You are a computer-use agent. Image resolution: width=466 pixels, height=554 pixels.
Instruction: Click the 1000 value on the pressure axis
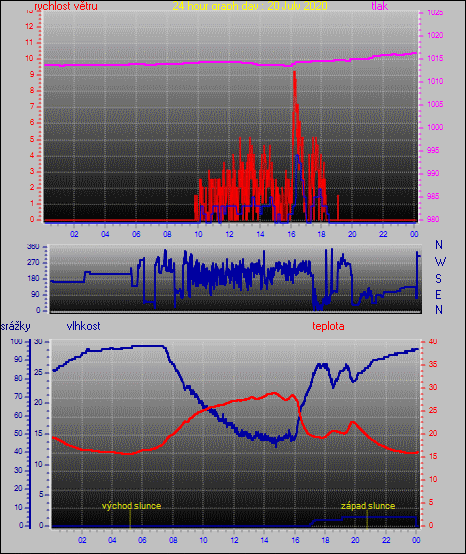coord(435,128)
